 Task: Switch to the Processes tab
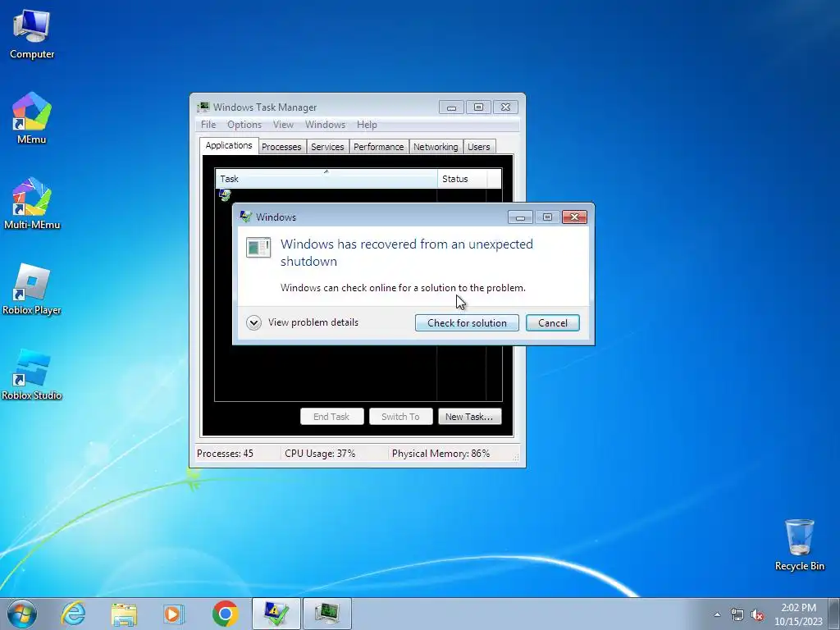click(x=282, y=147)
